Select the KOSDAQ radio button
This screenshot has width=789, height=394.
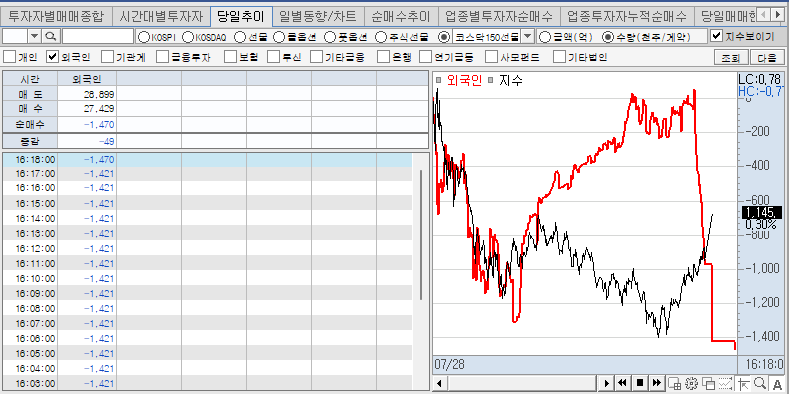coord(188,37)
